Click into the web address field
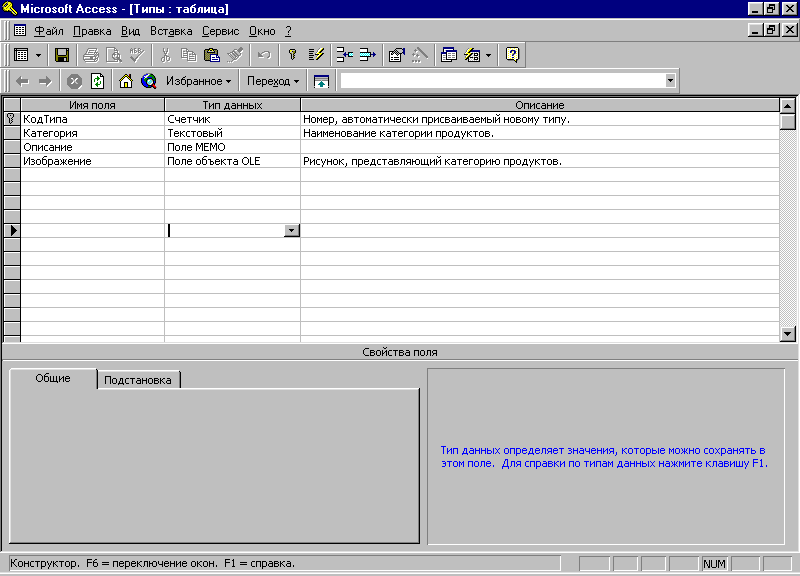This screenshot has height=576, width=800. click(503, 81)
